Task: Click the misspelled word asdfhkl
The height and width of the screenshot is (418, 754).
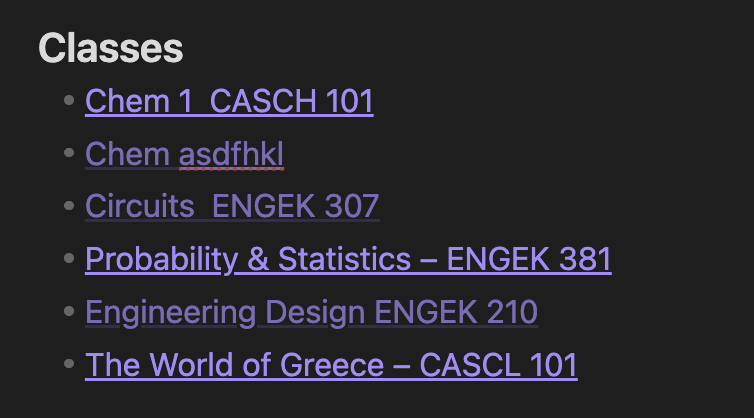Action: 231,154
